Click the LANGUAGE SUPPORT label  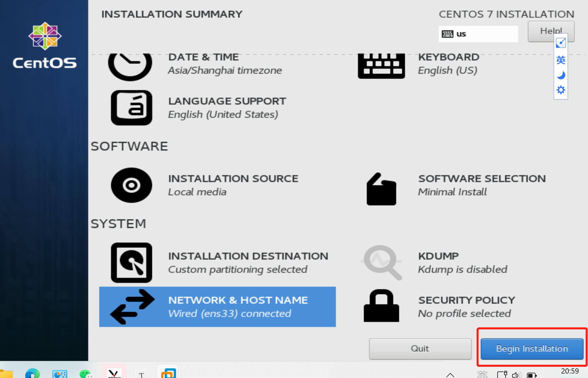click(x=227, y=101)
